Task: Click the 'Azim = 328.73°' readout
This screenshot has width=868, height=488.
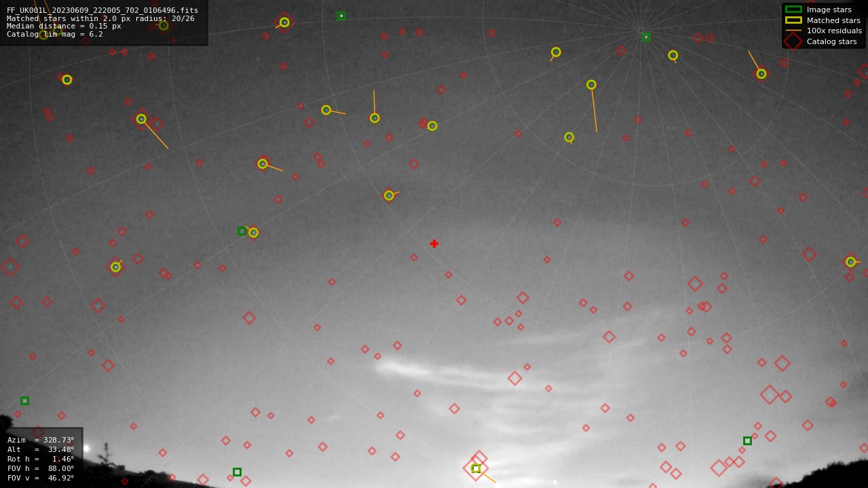Action: [41, 440]
